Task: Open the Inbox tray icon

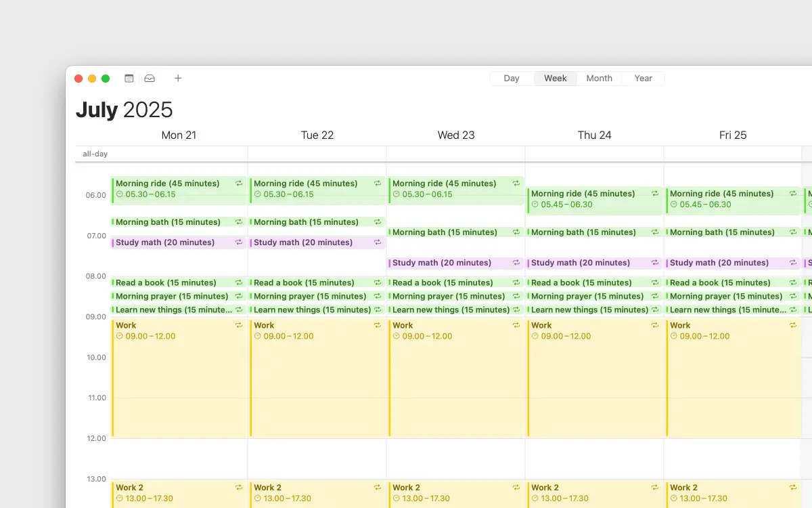Action: coord(150,78)
